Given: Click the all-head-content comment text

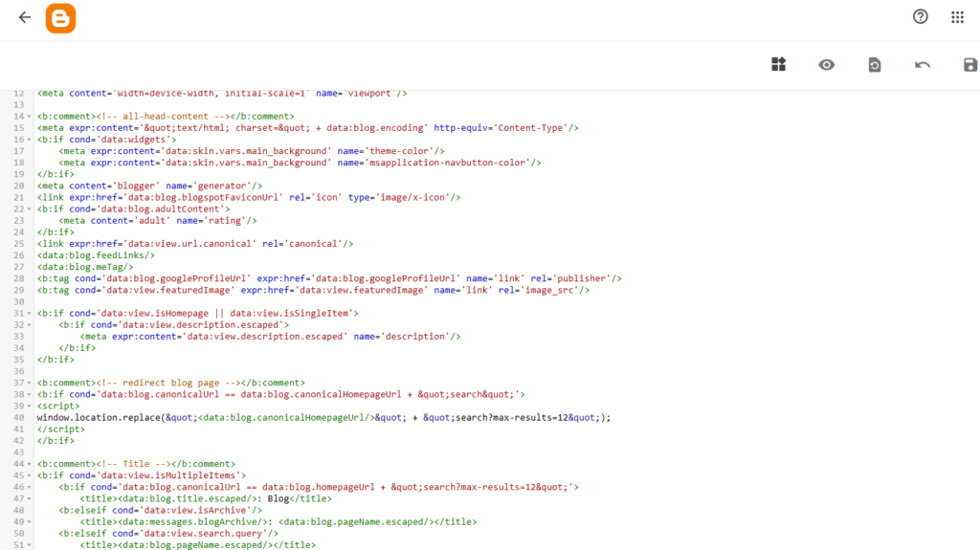Looking at the screenshot, I should [165, 117].
